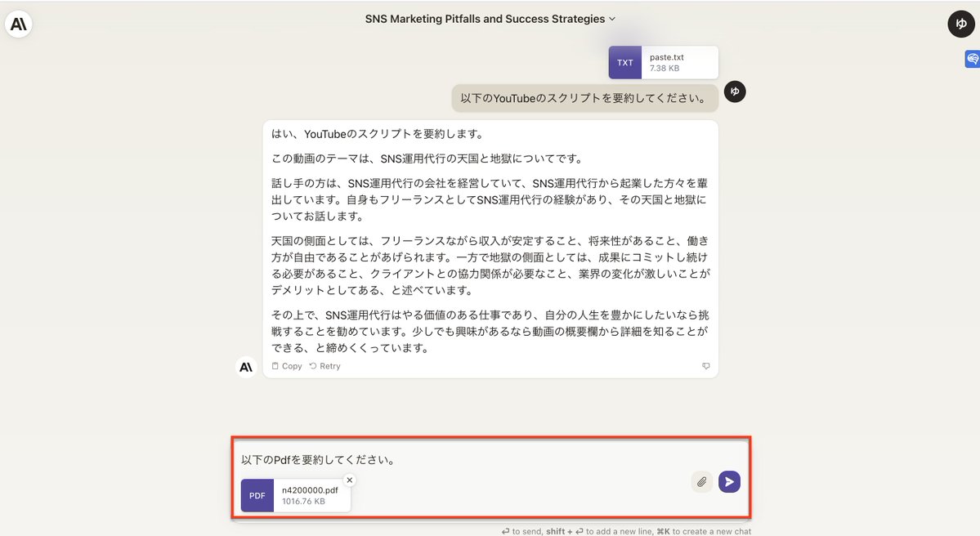Click the purple TXT file type icon
The image size is (980, 536).
[x=625, y=62]
